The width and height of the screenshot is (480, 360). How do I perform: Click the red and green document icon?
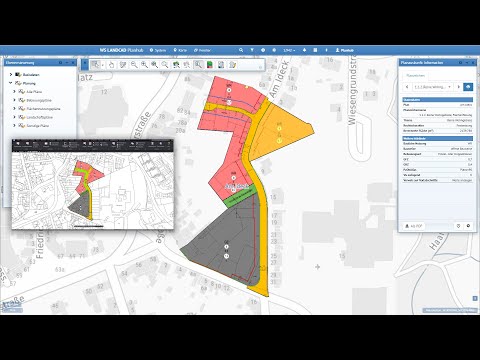209,65
